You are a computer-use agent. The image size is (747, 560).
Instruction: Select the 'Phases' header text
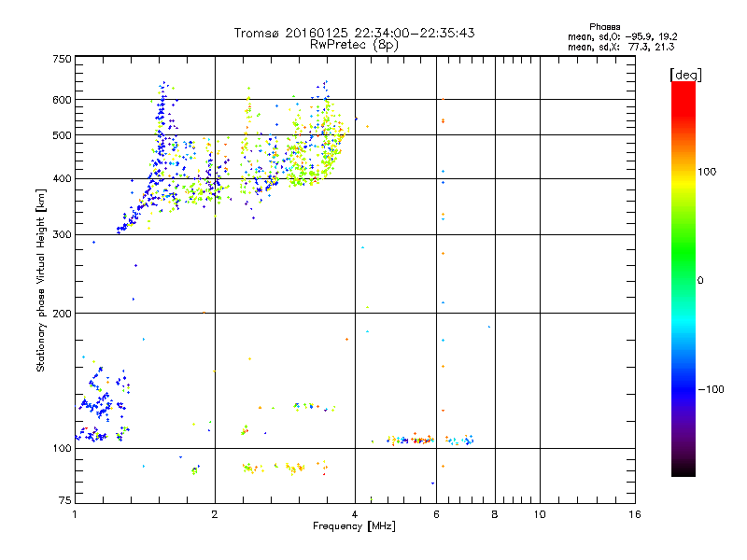coord(604,27)
